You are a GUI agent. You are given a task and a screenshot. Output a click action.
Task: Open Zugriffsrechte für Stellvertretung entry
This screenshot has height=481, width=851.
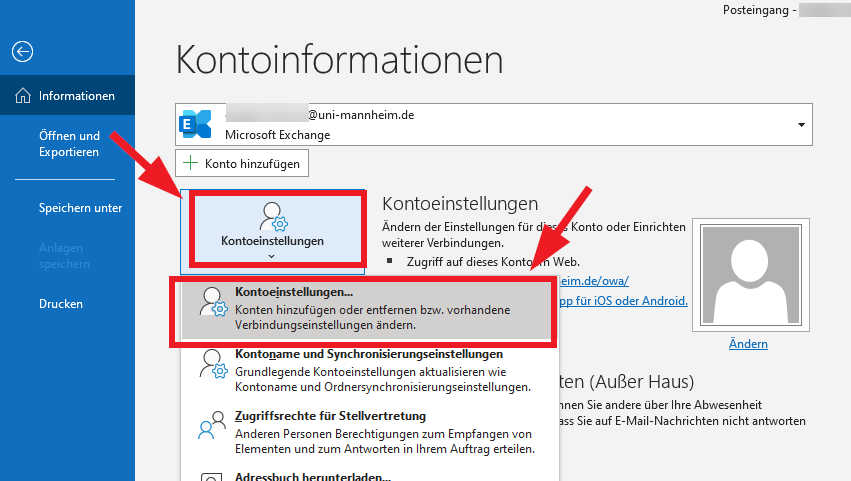[x=370, y=432]
